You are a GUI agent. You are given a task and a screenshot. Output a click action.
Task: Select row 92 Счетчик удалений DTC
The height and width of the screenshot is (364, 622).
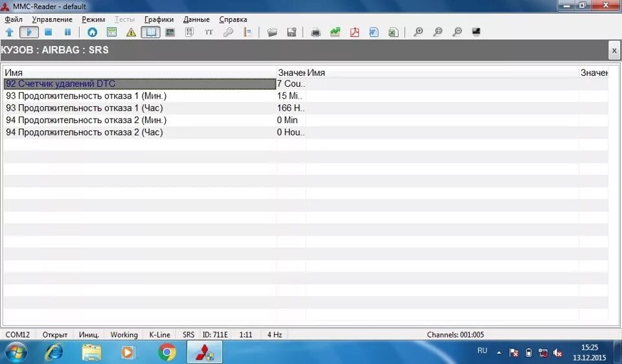[x=140, y=84]
